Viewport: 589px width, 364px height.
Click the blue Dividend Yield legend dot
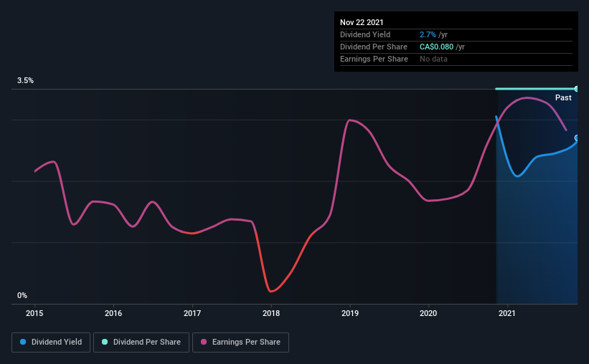click(x=23, y=342)
